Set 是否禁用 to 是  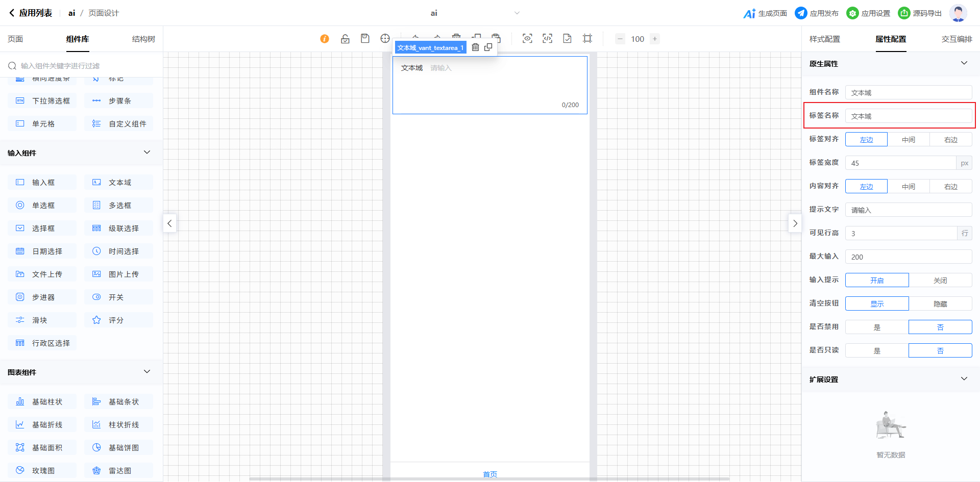click(876, 327)
